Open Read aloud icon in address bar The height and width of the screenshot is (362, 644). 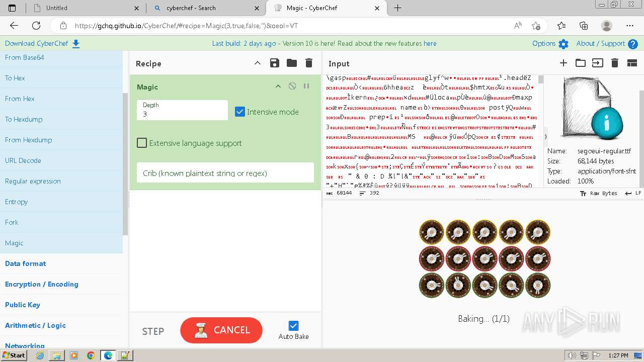click(x=518, y=26)
